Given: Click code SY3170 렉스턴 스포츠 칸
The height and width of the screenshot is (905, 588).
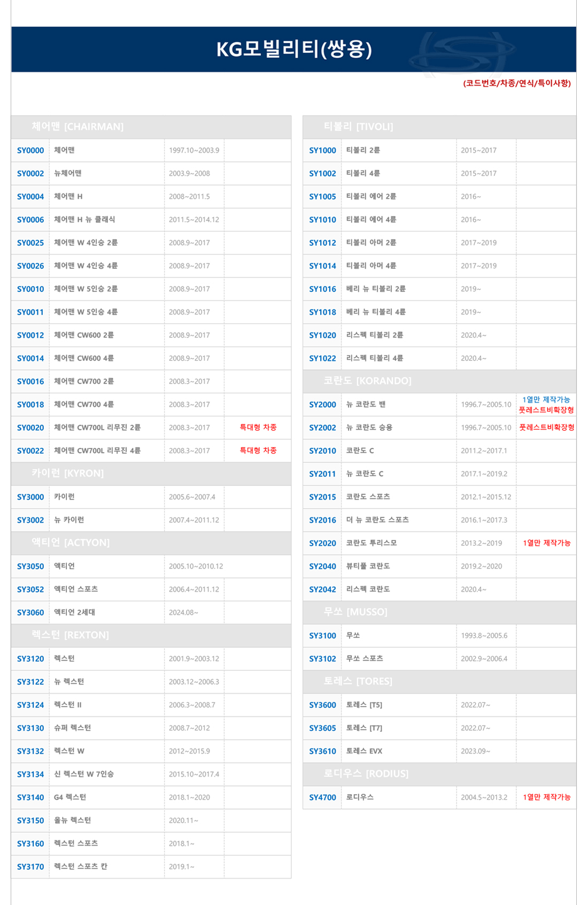Looking at the screenshot, I should pyautogui.click(x=30, y=867).
